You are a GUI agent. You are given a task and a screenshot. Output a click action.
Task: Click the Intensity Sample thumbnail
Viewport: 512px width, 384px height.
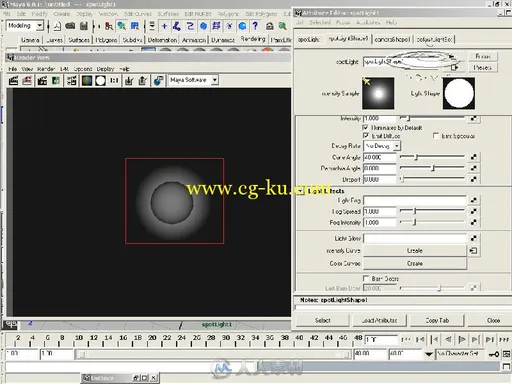click(x=378, y=93)
